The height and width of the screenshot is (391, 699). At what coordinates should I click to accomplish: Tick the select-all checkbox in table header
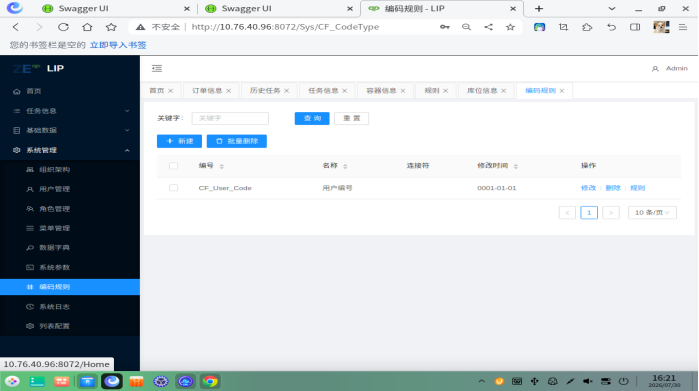(x=173, y=166)
